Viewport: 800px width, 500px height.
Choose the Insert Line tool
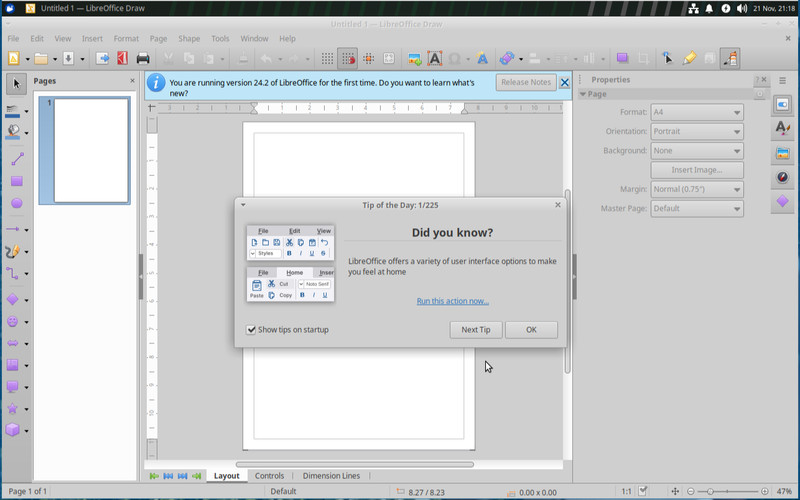tap(17, 159)
